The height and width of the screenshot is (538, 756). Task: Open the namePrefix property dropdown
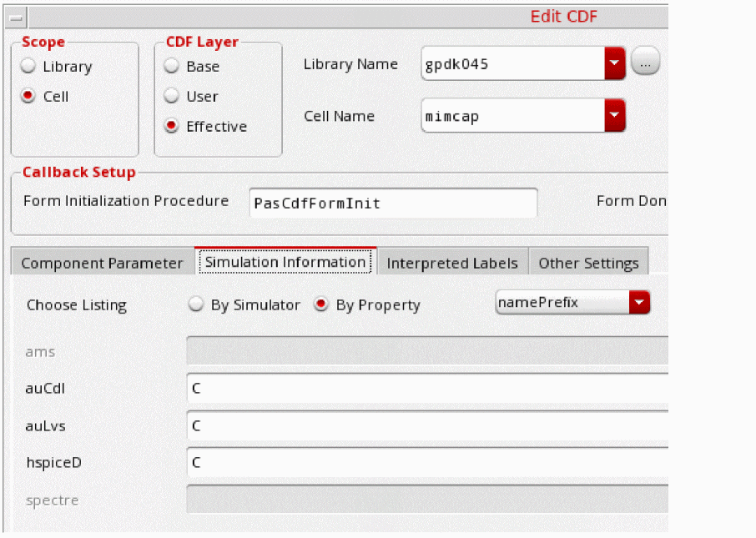572,302
